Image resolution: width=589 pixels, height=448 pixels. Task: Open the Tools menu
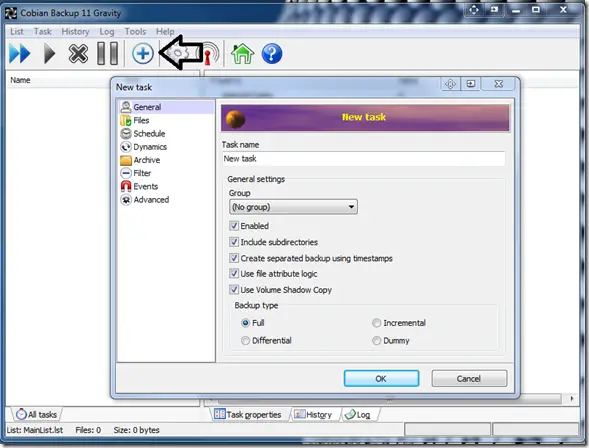click(x=135, y=32)
